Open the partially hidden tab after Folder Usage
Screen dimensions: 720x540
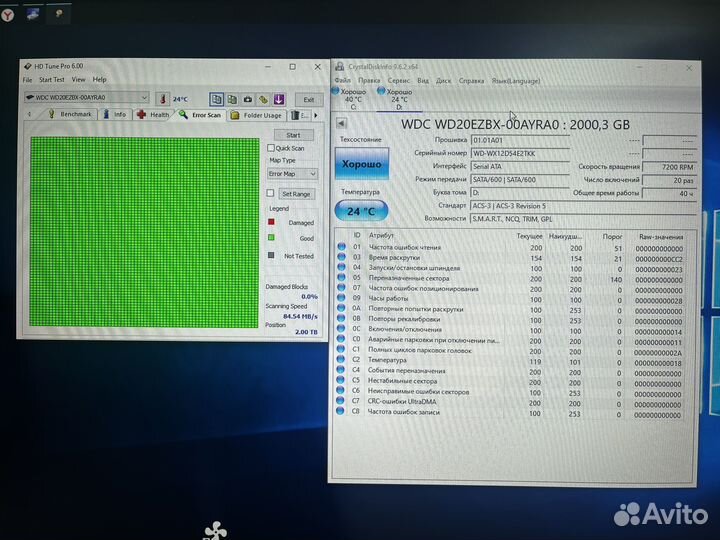click(300, 115)
